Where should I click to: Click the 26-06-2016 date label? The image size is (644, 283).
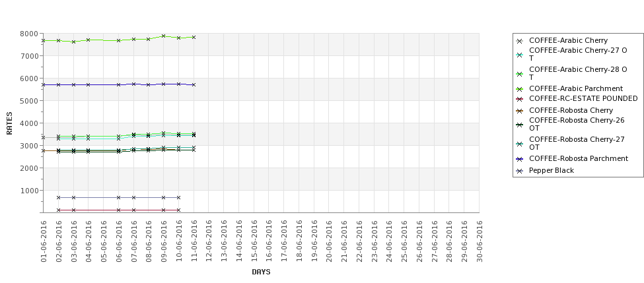pos(419,241)
